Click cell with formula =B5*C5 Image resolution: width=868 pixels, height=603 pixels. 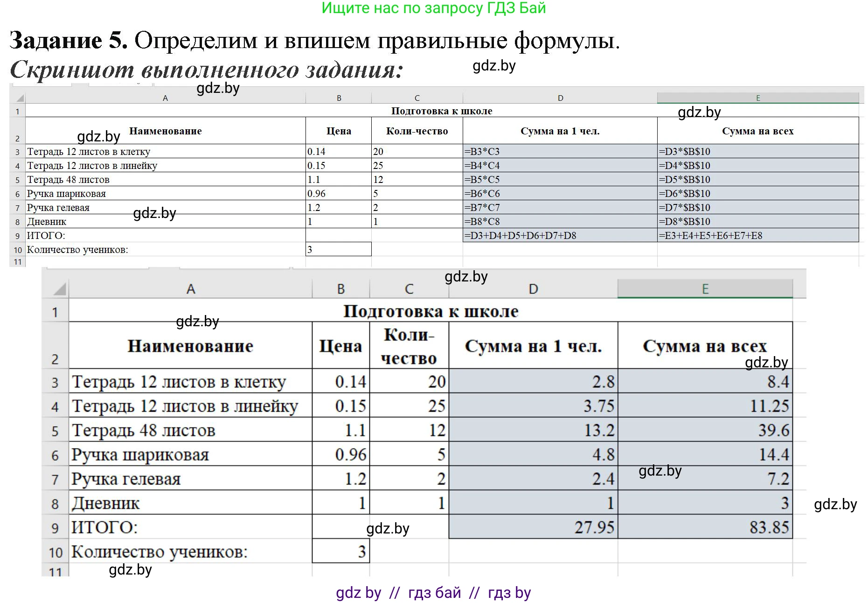coord(560,179)
